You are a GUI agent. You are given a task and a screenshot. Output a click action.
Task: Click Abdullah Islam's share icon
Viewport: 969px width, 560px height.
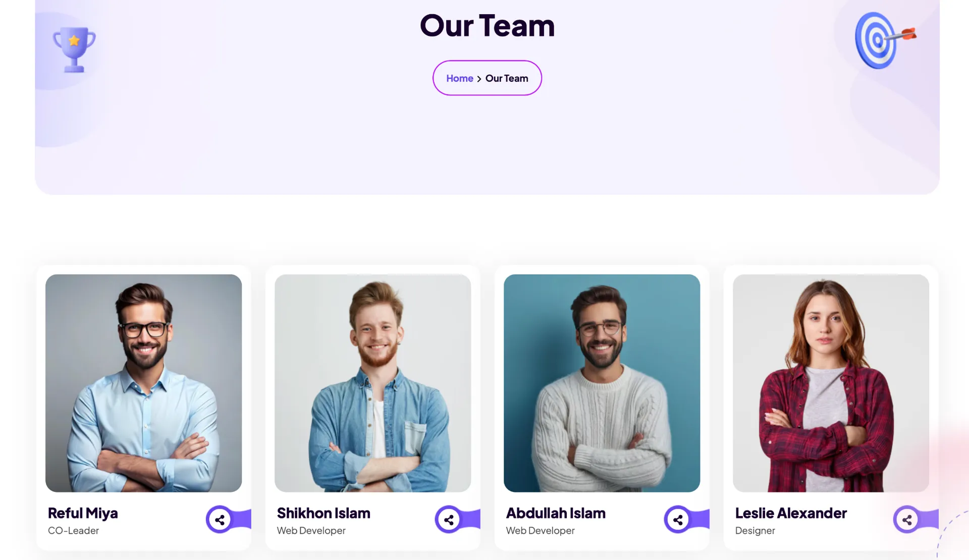coord(678,519)
